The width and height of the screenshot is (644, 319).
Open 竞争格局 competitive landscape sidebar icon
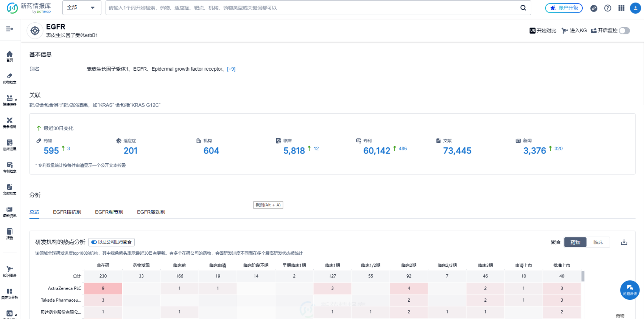pos(9,122)
